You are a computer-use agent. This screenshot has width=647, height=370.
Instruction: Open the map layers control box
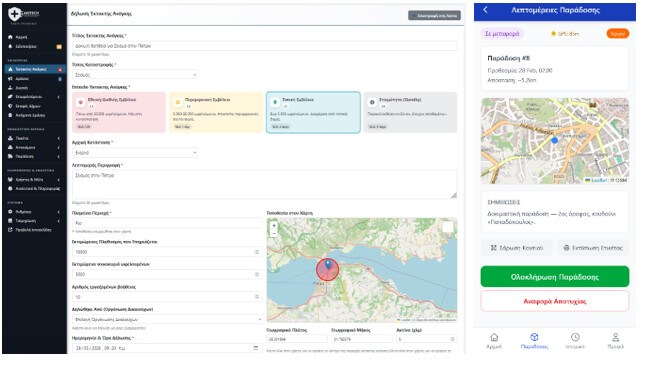[448, 226]
